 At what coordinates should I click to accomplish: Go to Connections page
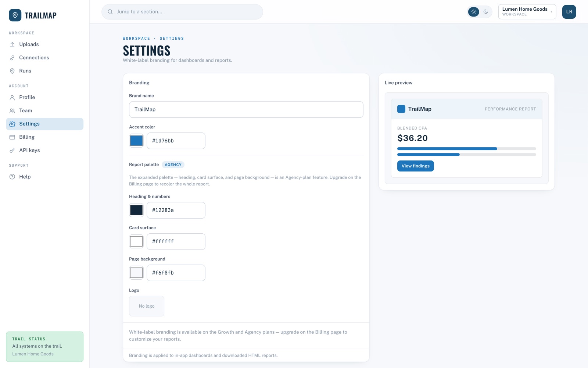[x=44, y=58]
